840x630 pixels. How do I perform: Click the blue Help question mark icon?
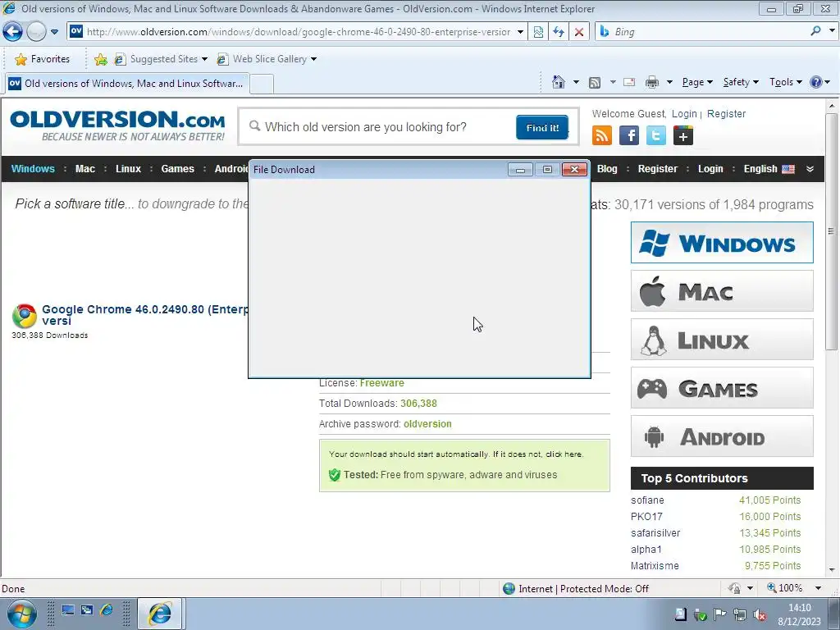click(816, 82)
